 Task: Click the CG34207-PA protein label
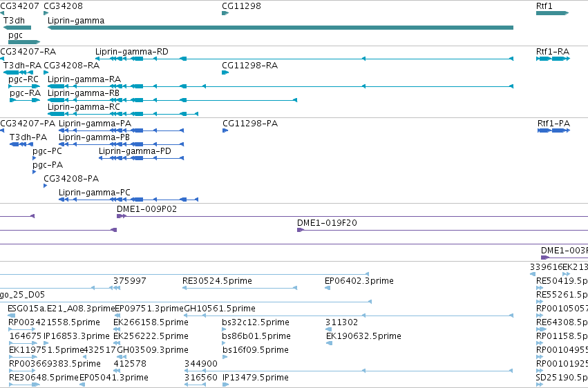tap(28, 124)
